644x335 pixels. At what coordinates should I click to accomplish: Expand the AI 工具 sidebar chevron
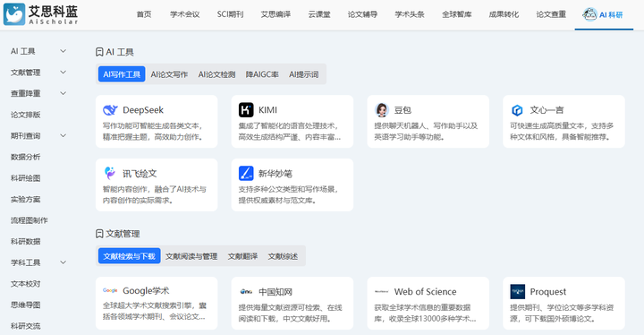pyautogui.click(x=63, y=51)
